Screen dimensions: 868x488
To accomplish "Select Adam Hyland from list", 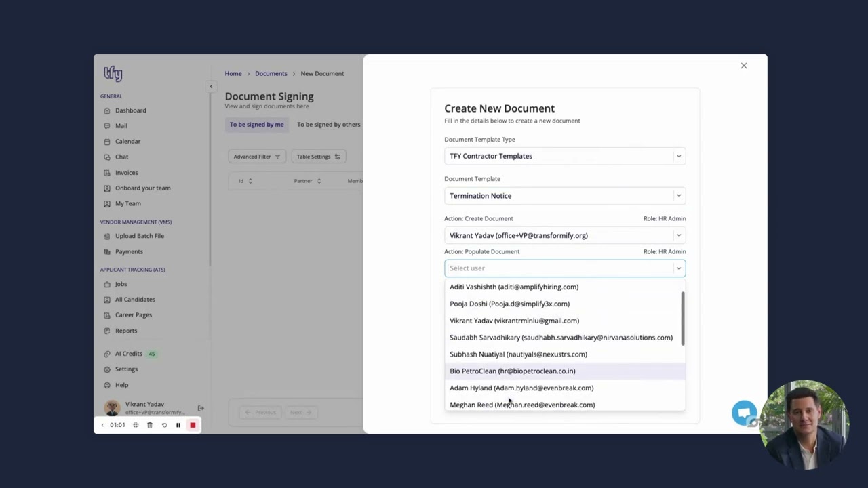I will 565,388.
